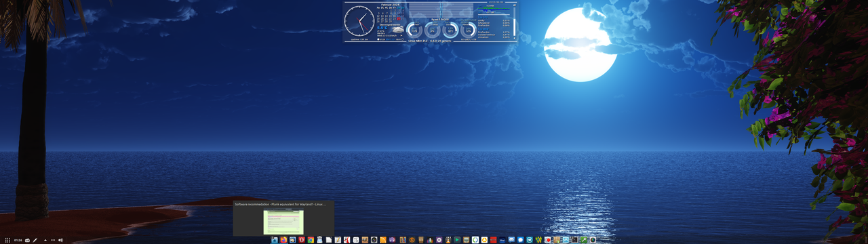Open the radio applet in the panel

27,240
